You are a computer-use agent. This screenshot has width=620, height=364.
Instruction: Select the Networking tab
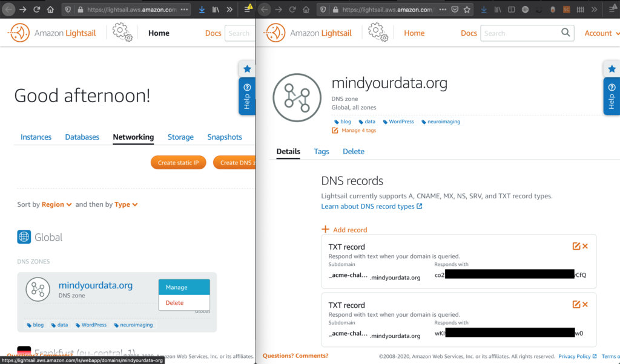point(133,137)
